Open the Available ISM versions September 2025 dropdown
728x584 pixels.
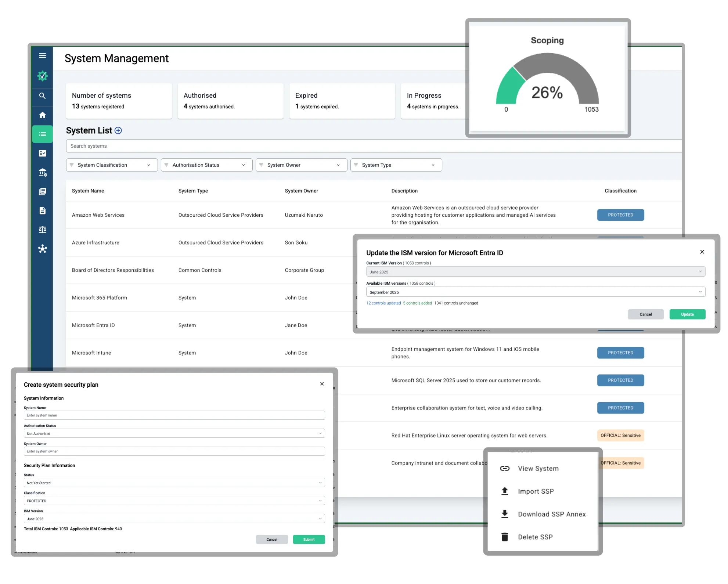pos(535,292)
